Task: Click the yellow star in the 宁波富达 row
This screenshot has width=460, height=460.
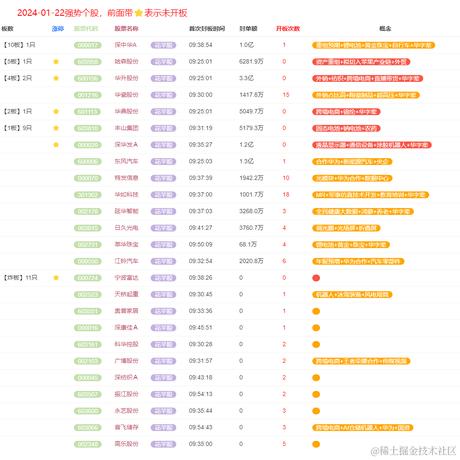Action: [x=56, y=278]
